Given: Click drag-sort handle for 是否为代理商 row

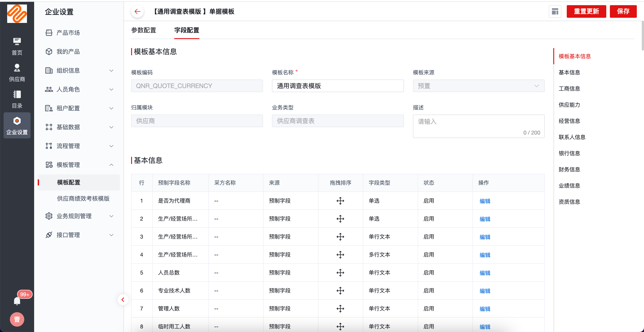Looking at the screenshot, I should point(340,201).
